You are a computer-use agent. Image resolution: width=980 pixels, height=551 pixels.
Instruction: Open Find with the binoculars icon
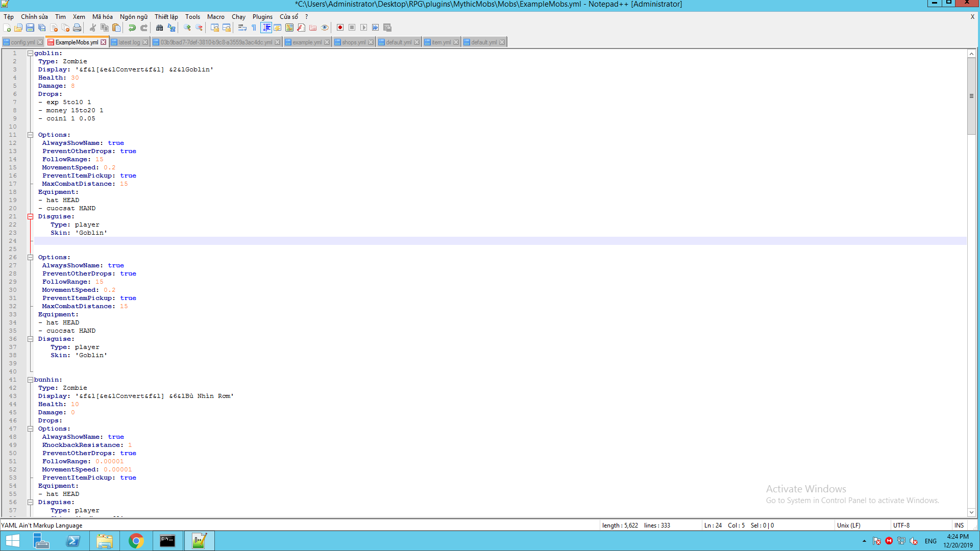click(x=159, y=28)
